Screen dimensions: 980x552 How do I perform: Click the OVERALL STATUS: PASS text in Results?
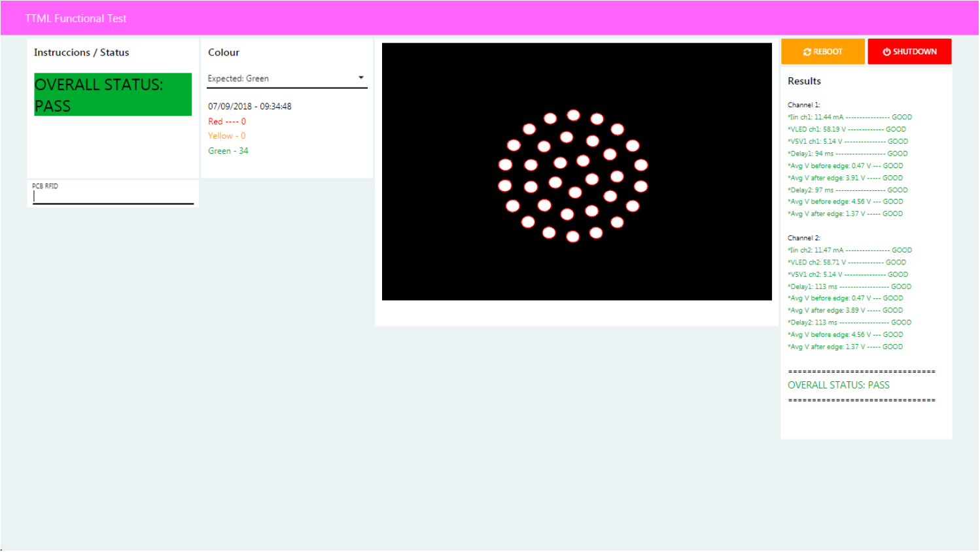pos(838,385)
